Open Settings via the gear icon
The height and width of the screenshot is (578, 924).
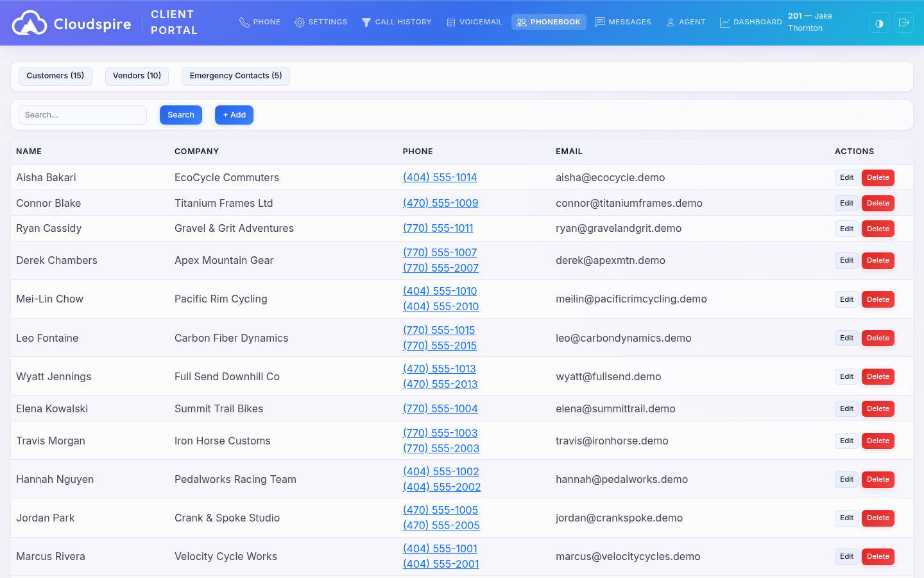pyautogui.click(x=299, y=21)
